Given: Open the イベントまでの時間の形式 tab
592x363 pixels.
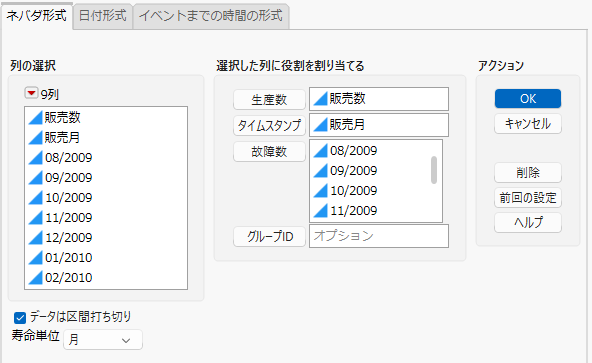Looking at the screenshot, I should point(211,16).
